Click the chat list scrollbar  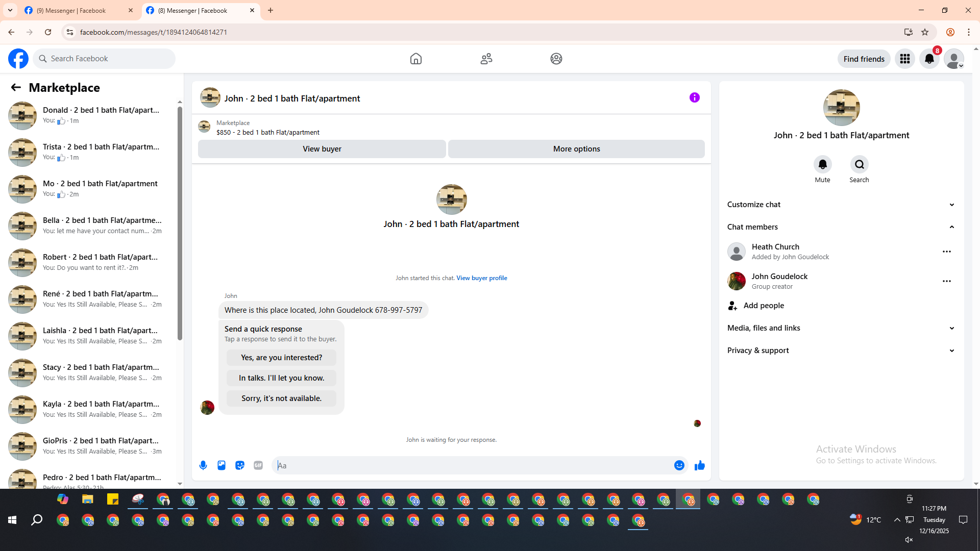pos(180,223)
